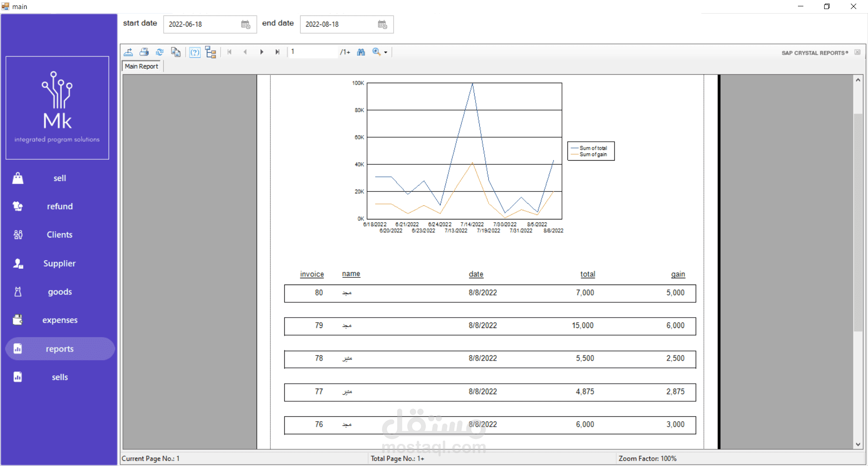This screenshot has height=466, width=868.
Task: Click the current page number field
Action: pos(313,52)
